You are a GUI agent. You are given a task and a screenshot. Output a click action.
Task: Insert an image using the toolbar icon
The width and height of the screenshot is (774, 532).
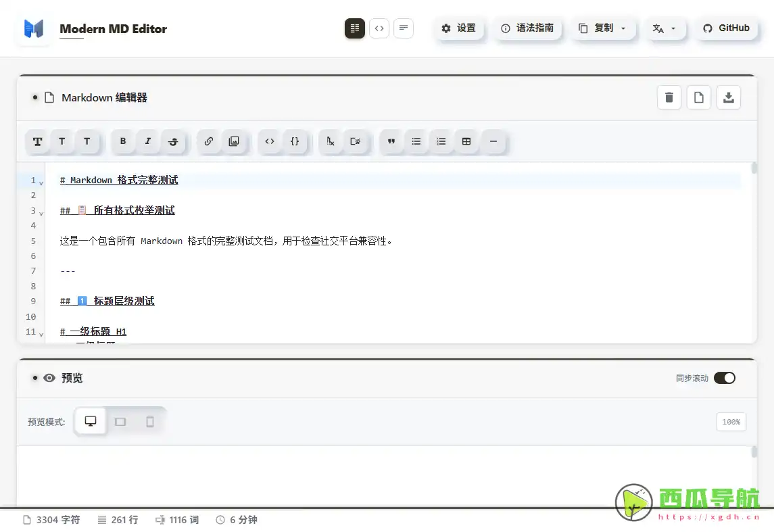click(234, 141)
